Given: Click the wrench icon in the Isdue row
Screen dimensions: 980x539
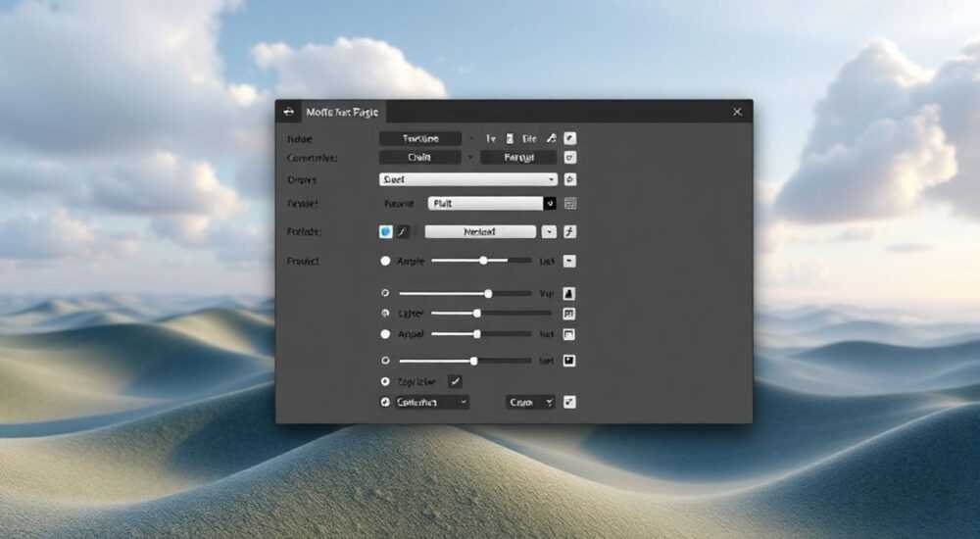Looking at the screenshot, I should 551,138.
